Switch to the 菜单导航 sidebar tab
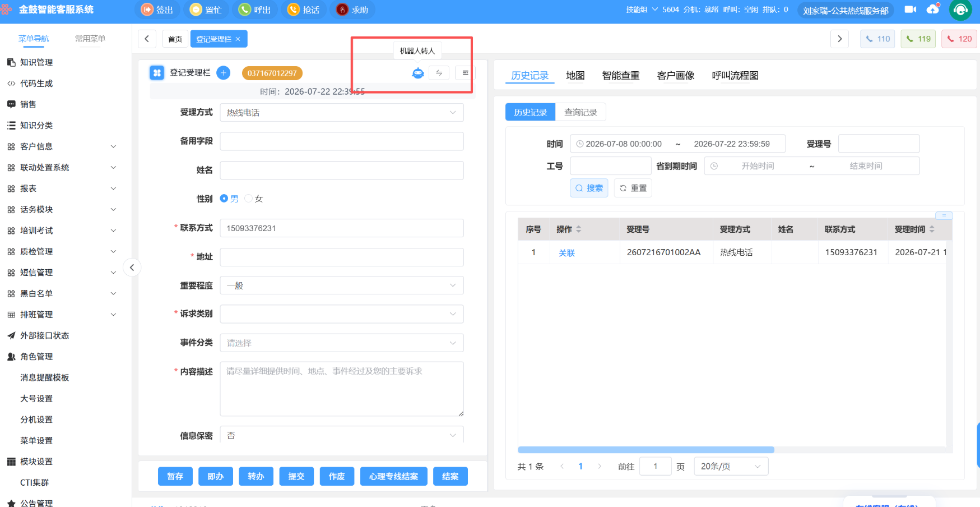The width and height of the screenshot is (980, 507). coord(34,39)
